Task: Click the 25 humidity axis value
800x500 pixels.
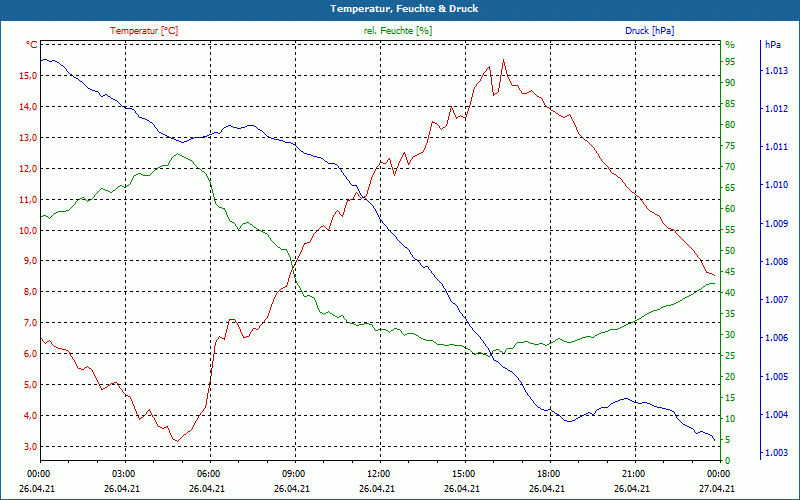Action: click(730, 356)
